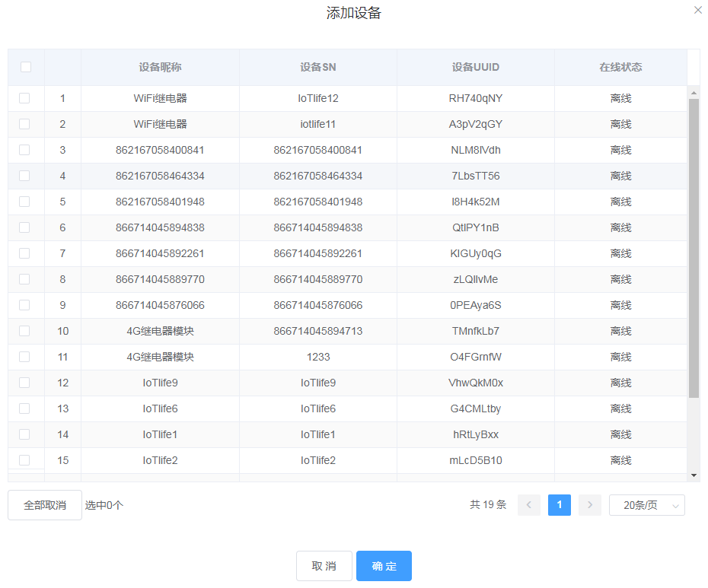
Task: Click the 设备昵称 column header
Action: pos(160,67)
